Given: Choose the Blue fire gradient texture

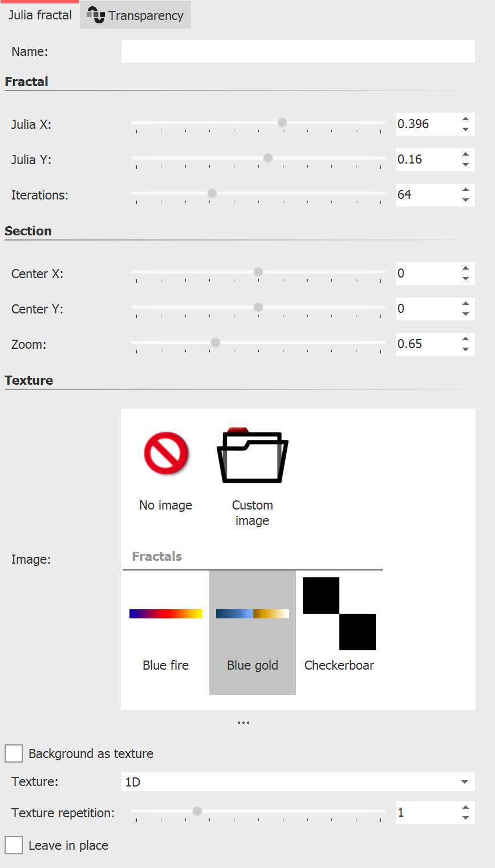Looking at the screenshot, I should (166, 614).
